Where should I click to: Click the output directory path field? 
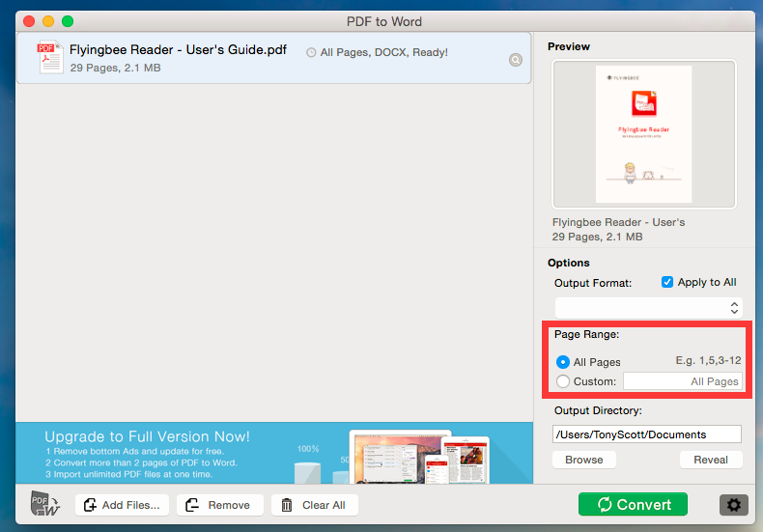click(647, 434)
